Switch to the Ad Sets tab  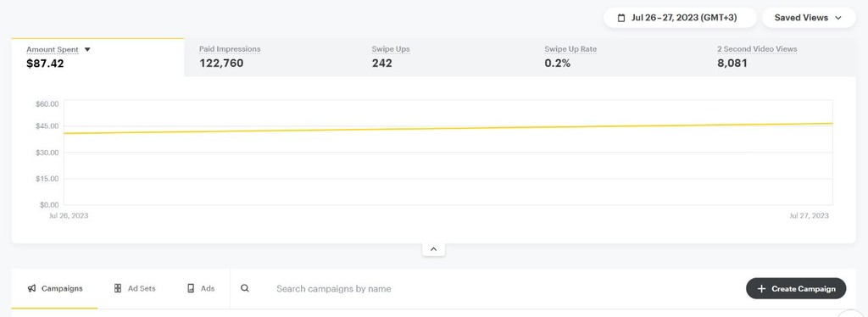[135, 288]
